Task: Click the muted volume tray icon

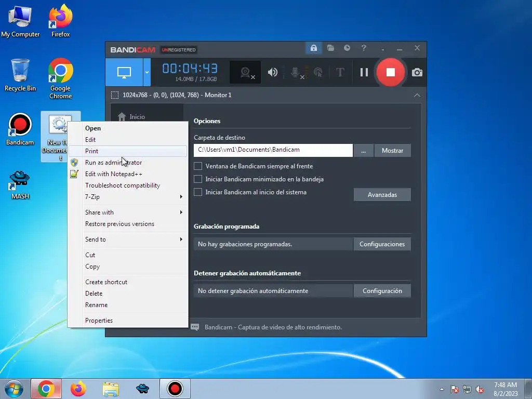Action: [x=480, y=389]
